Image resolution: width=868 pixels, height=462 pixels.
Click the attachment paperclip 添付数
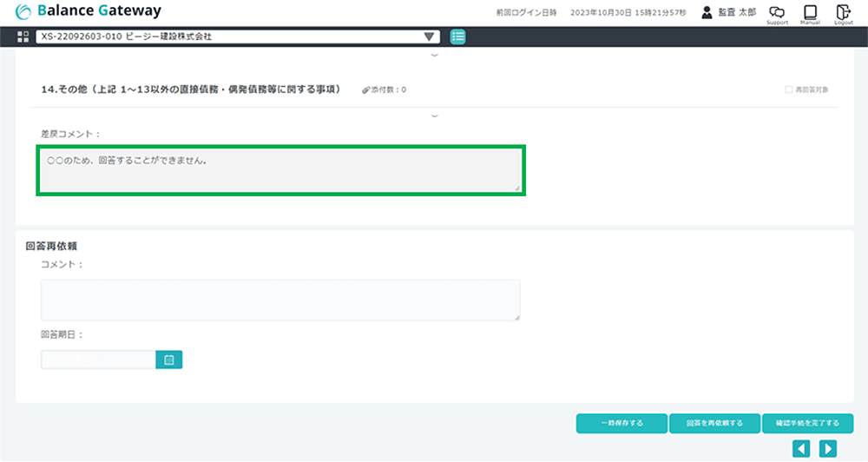(x=366, y=89)
